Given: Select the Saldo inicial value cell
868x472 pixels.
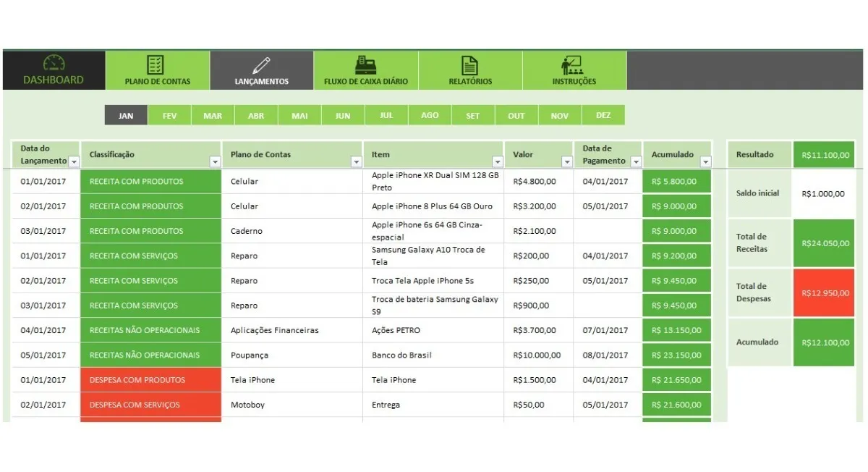Looking at the screenshot, I should (824, 194).
